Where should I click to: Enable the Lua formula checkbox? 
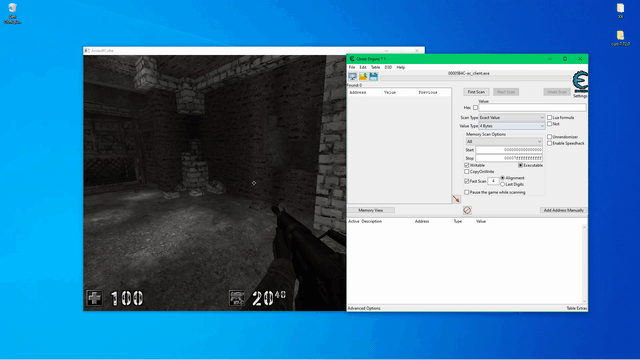pos(549,117)
